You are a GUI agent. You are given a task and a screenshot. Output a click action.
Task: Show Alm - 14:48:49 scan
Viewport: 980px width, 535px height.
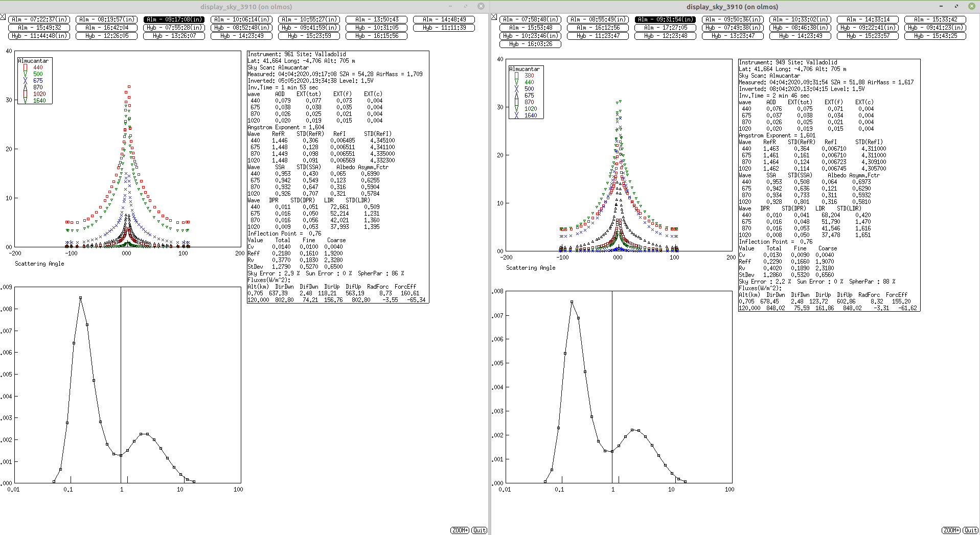coord(444,19)
